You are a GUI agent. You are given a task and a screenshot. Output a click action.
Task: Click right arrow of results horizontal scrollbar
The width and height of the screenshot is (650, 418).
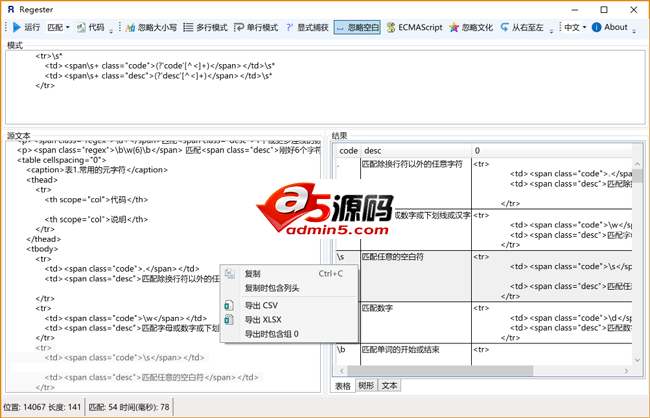(626, 370)
